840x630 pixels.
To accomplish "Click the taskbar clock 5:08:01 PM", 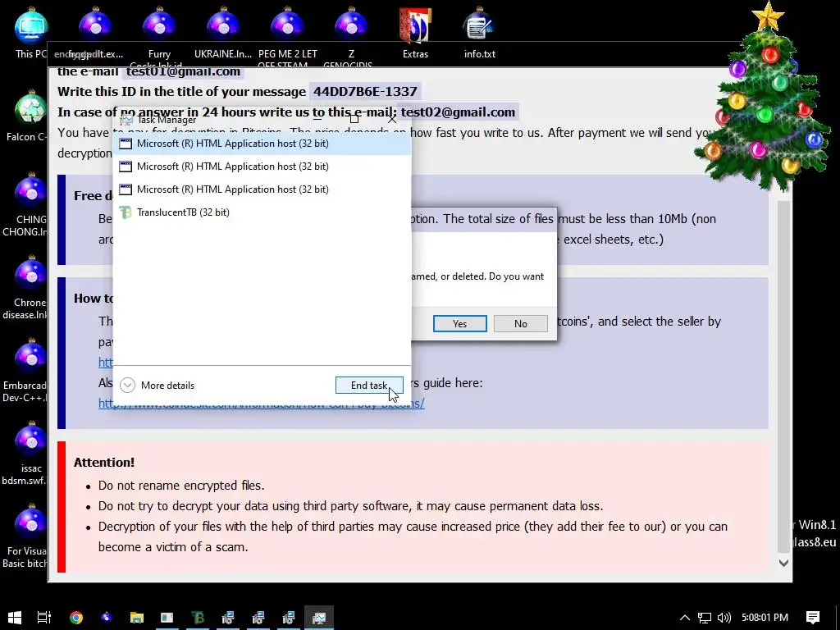I will pyautogui.click(x=765, y=617).
